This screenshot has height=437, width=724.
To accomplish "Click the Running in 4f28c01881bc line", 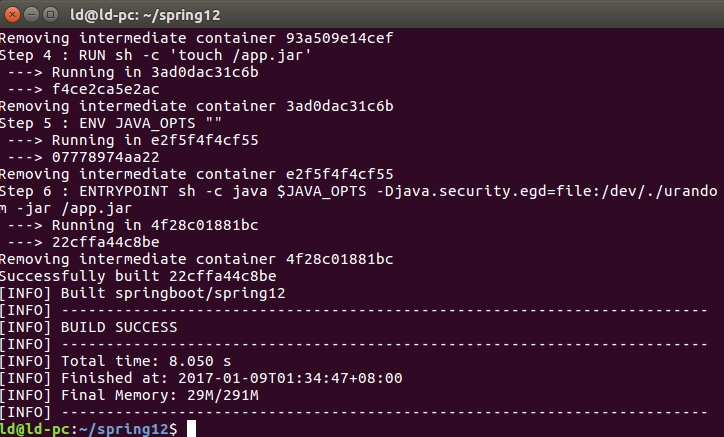I will pos(133,225).
